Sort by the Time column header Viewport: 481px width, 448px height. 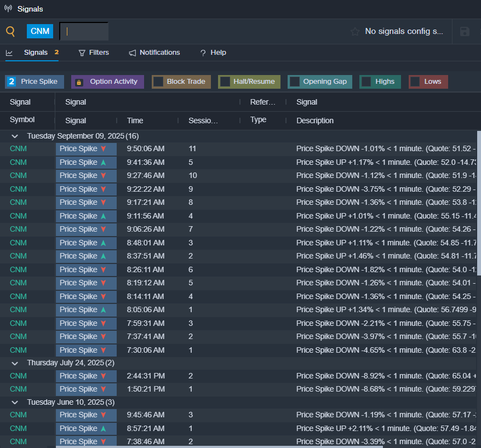click(x=135, y=121)
